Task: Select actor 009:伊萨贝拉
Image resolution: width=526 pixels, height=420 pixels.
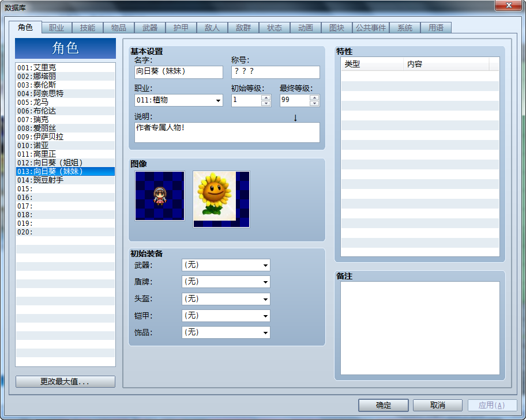Action: (x=65, y=137)
